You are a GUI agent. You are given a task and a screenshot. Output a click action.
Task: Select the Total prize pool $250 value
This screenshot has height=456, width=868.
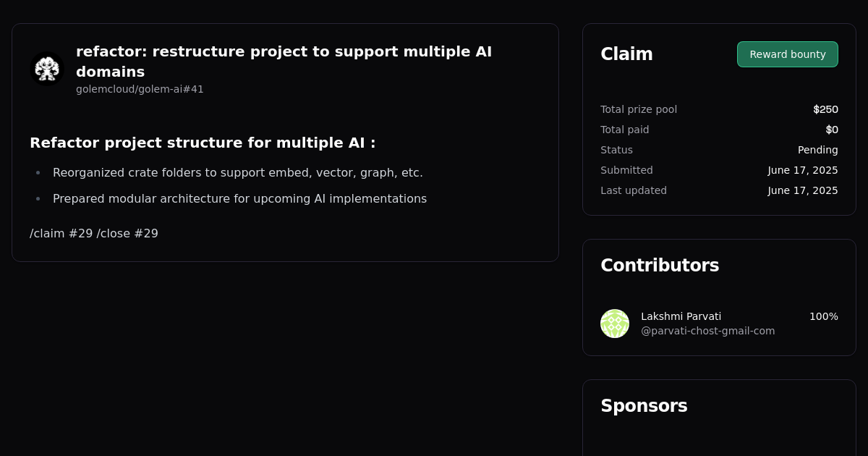coord(825,109)
